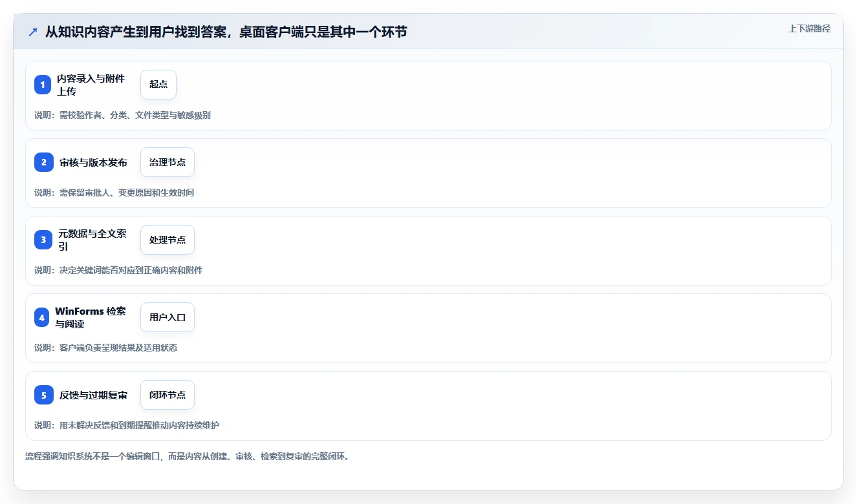
Task: Click the step 5 number badge
Action: coord(44,395)
